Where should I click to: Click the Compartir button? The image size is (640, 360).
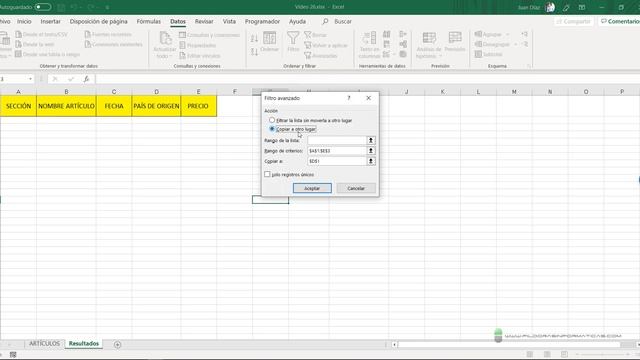pos(573,21)
